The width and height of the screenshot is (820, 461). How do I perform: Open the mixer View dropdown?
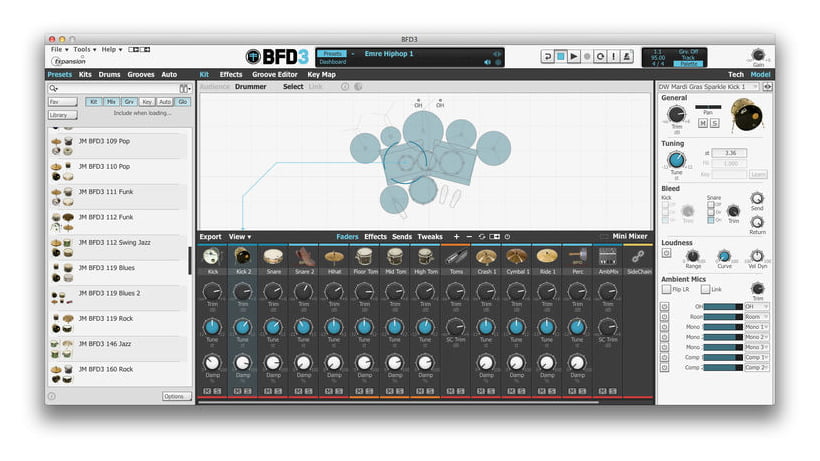pos(240,237)
